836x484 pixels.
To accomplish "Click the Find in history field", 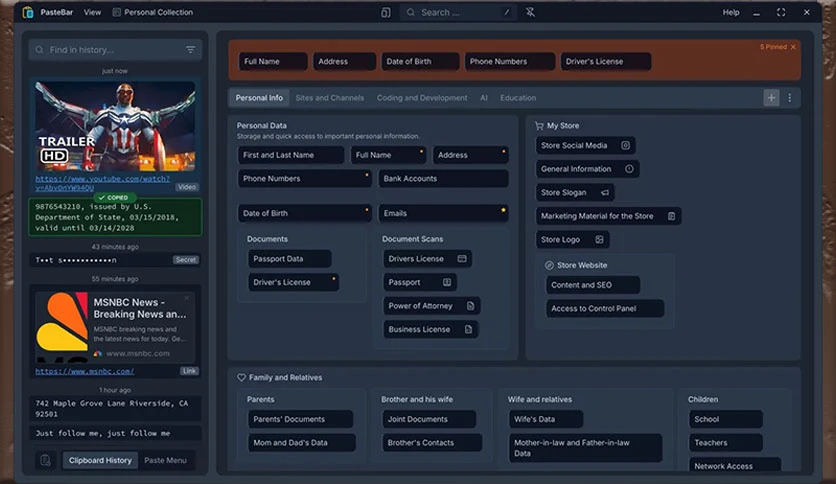I will click(x=115, y=50).
